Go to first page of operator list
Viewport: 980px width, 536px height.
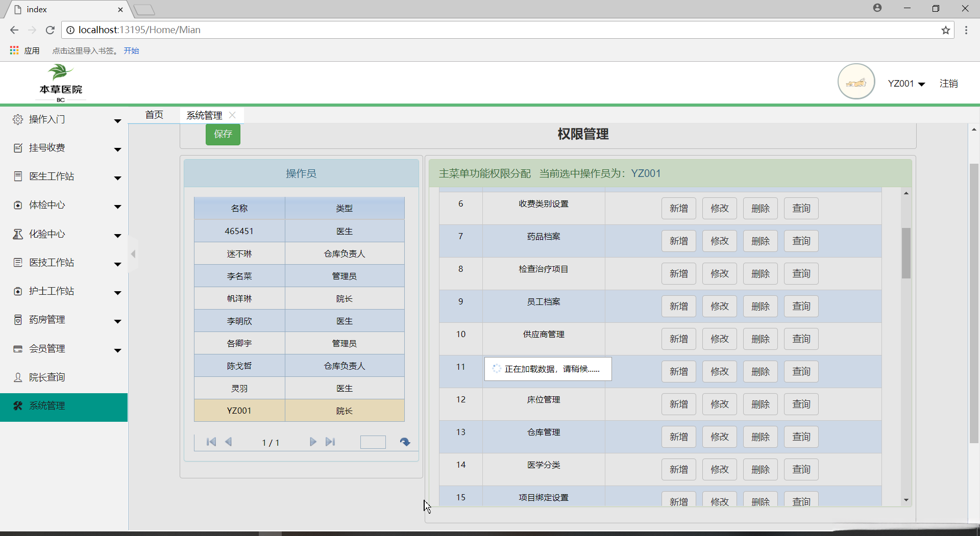(x=211, y=442)
